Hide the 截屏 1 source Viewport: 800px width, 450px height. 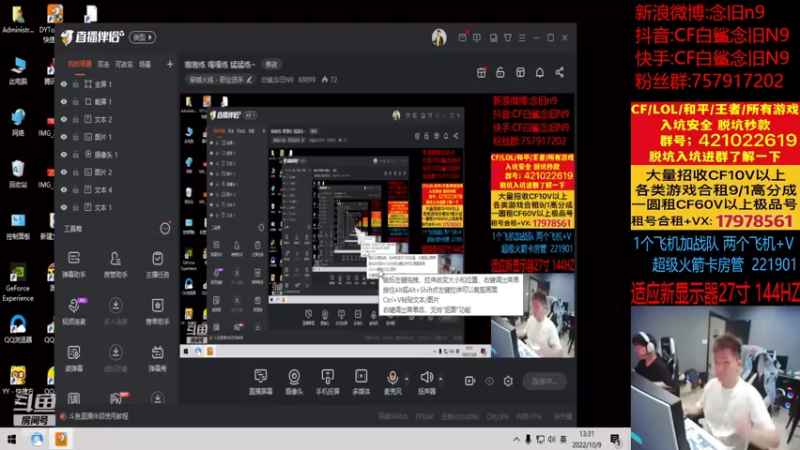[64, 102]
